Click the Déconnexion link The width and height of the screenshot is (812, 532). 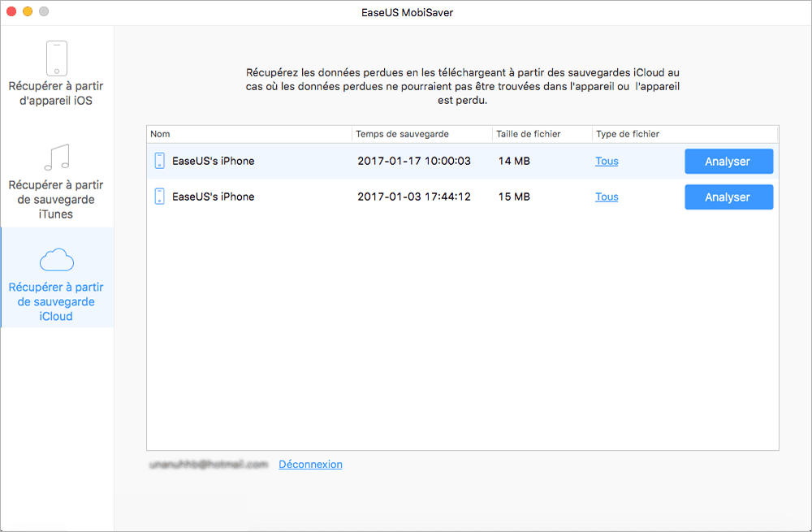pyautogui.click(x=310, y=464)
